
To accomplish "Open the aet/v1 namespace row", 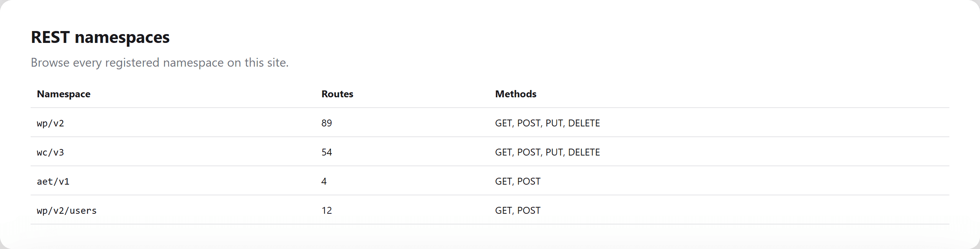I will (490, 181).
